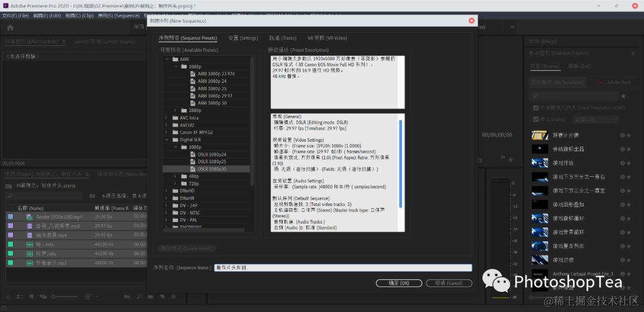
Task: Click the Project panel search field
Action: tap(44, 196)
